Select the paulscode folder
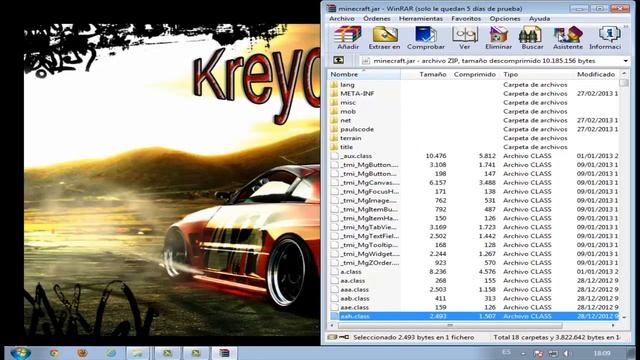 [x=357, y=129]
